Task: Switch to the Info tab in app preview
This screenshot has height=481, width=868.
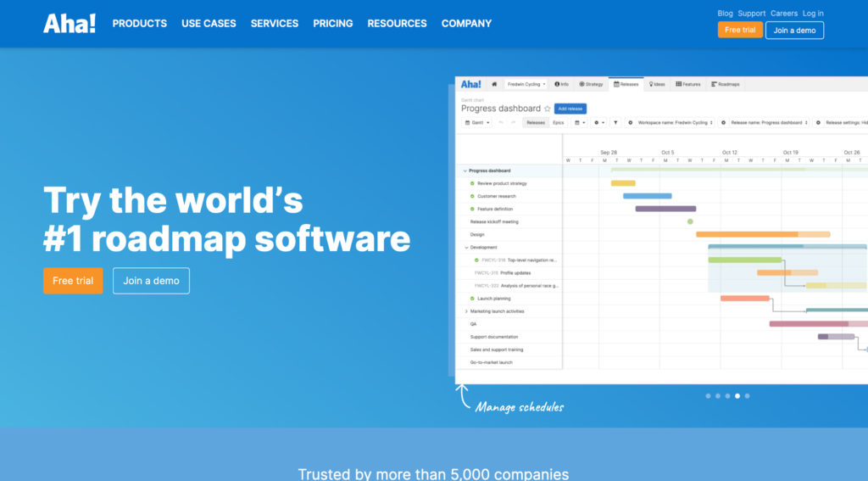Action: (562, 84)
